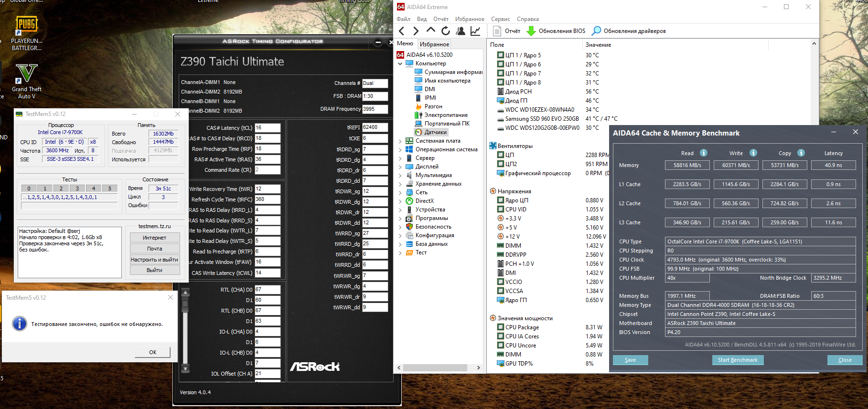Screen dimensions: 868x409
Task: Expand the Сервер tree node
Action: (400, 158)
